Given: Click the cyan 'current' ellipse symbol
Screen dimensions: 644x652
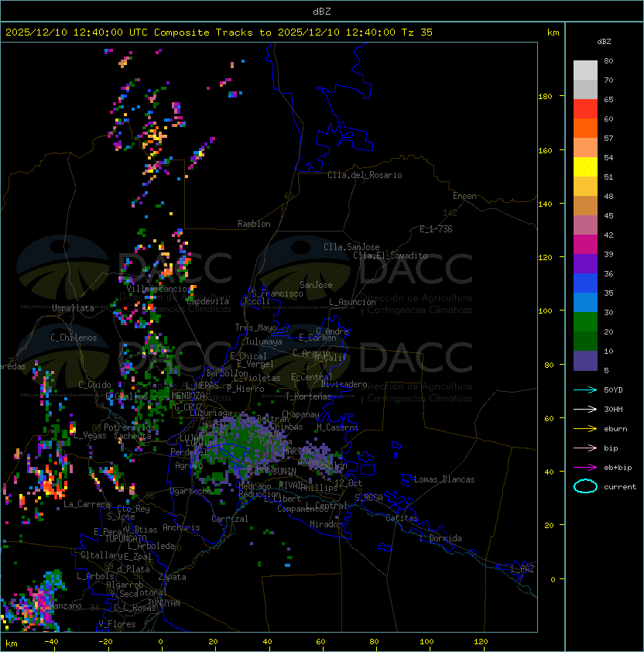Looking at the screenshot, I should pyautogui.click(x=585, y=486).
